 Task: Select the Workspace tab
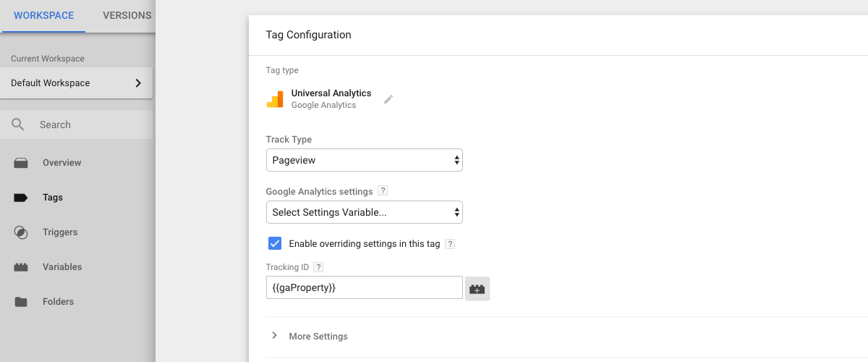click(x=43, y=15)
